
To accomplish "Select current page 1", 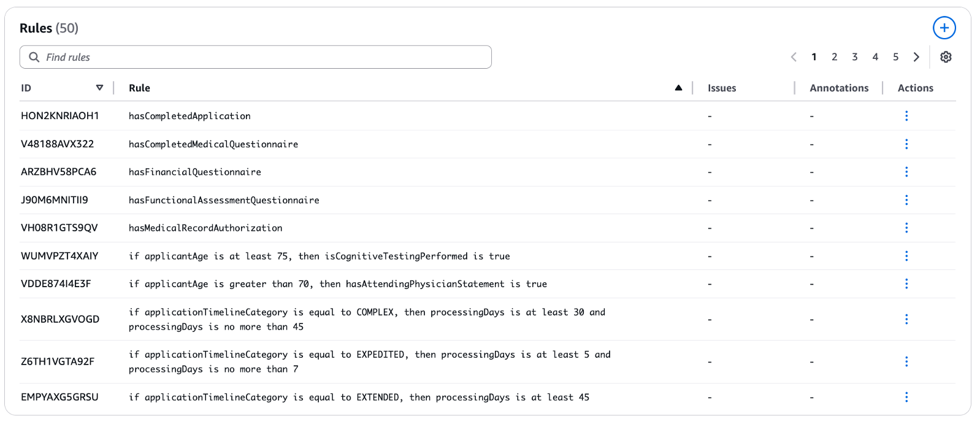I will click(814, 57).
